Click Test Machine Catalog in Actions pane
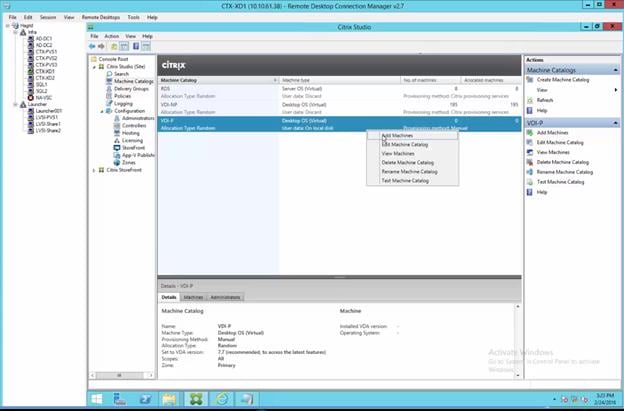The image size is (624, 411). pos(560,182)
